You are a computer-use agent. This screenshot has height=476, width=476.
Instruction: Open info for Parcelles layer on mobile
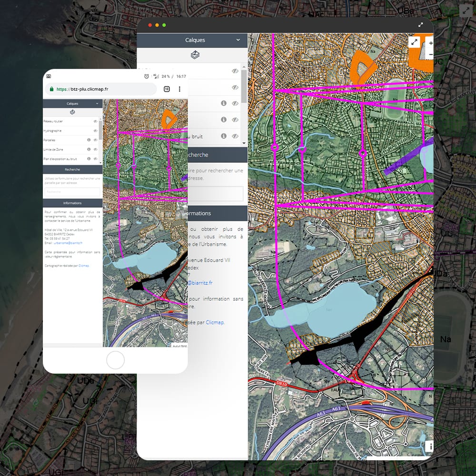click(x=89, y=140)
